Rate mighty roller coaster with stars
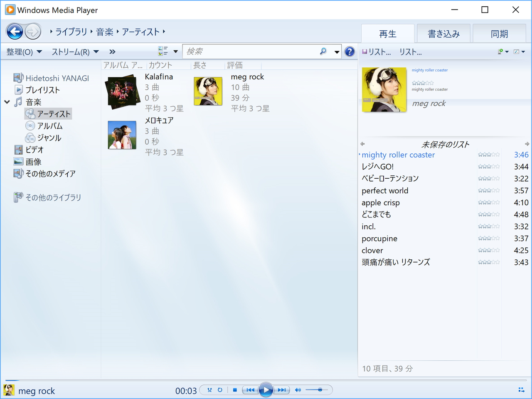 pos(489,154)
